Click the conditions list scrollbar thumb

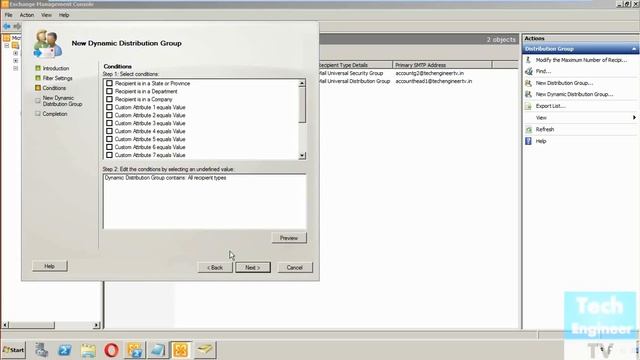[x=302, y=104]
